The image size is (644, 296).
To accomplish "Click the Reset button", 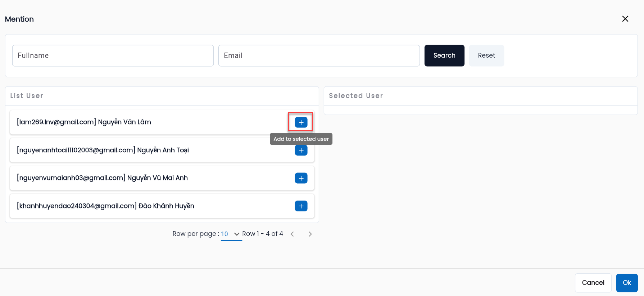I will [486, 55].
